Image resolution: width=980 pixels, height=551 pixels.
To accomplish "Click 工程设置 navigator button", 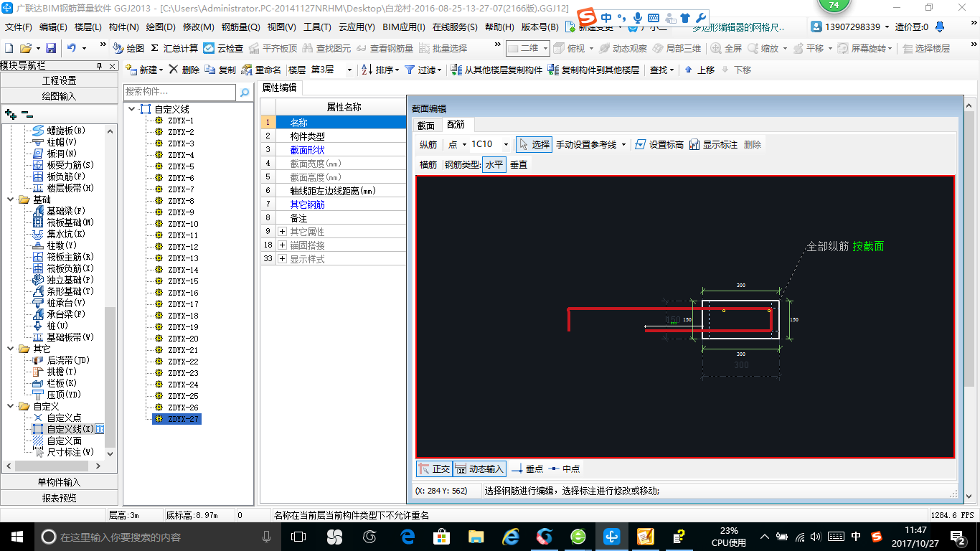I will [x=59, y=80].
